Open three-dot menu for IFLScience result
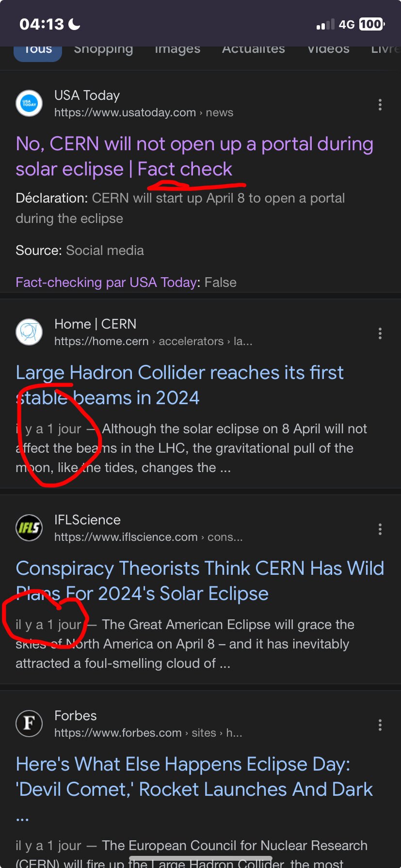Screen dimensions: 401x868 point(380,529)
